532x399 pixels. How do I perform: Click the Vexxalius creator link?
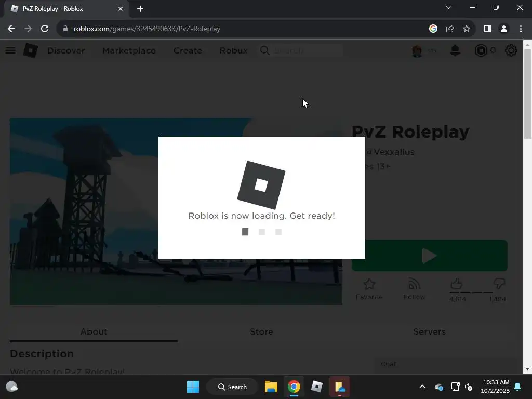pos(391,152)
